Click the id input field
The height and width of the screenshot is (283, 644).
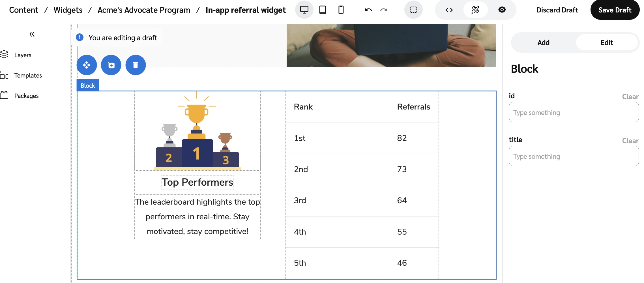[x=574, y=112]
